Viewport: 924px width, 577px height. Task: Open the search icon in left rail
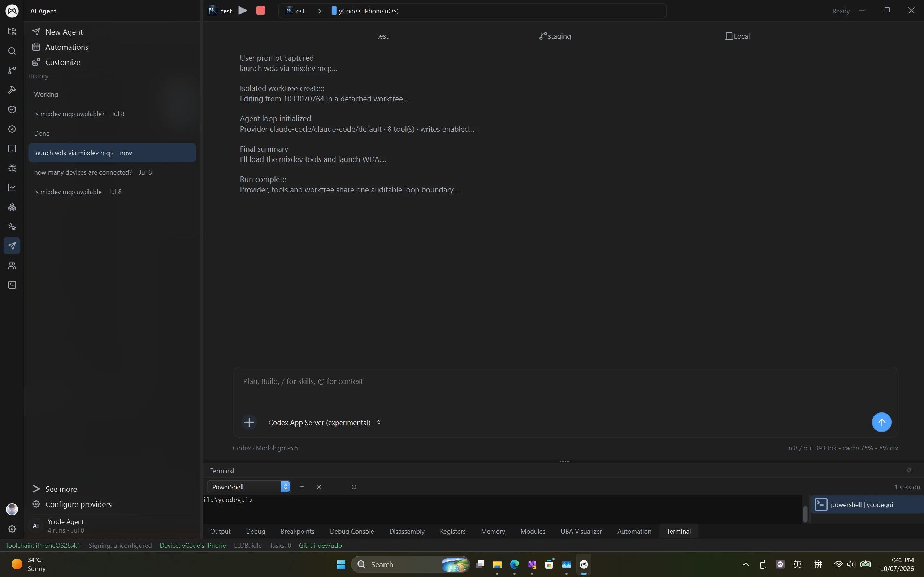(x=12, y=51)
